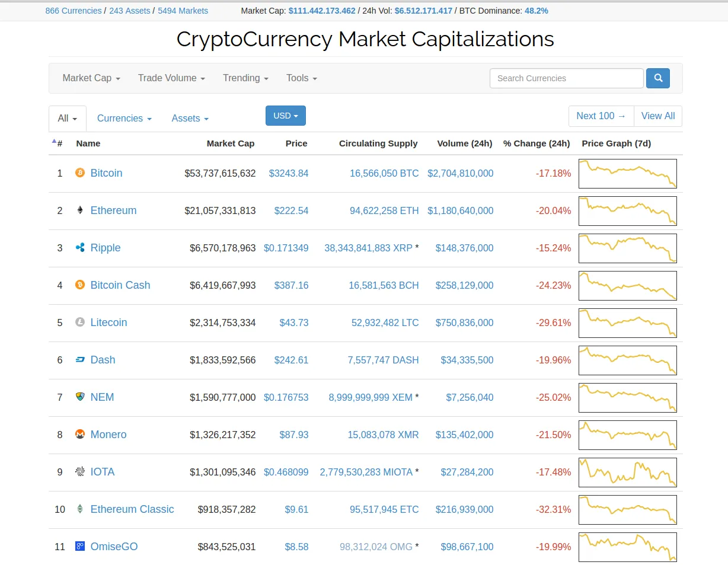
Task: Click the Ethereum Classic logo icon
Action: pos(80,509)
